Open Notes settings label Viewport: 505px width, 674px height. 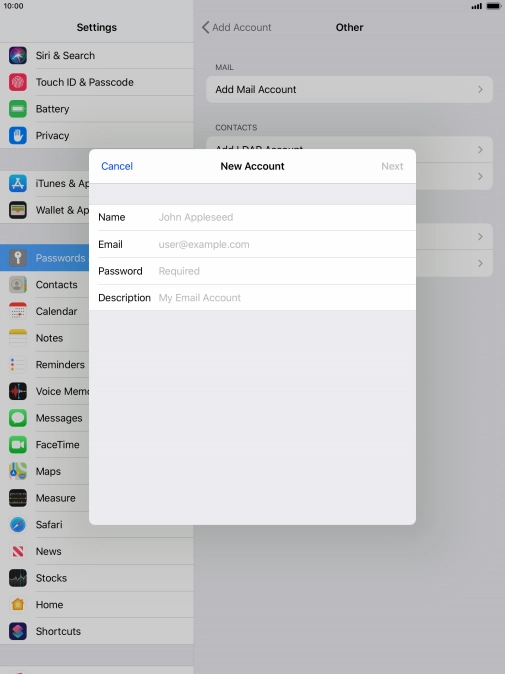[49, 338]
